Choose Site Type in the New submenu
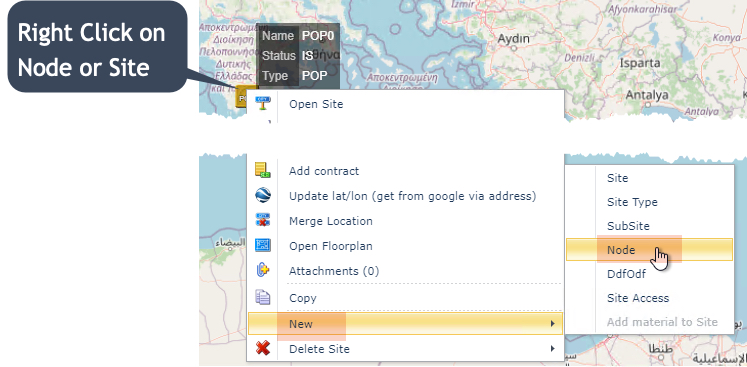 (x=649, y=202)
